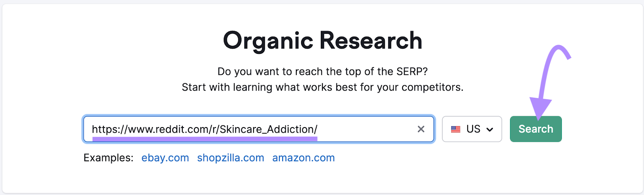Click the Organic Research heading
This screenshot has width=644, height=195.
(x=322, y=41)
